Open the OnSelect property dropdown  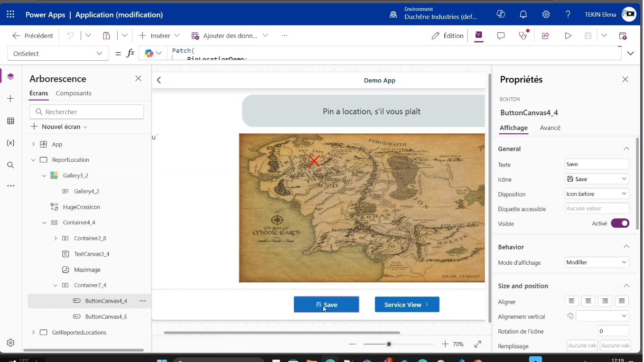click(x=58, y=54)
